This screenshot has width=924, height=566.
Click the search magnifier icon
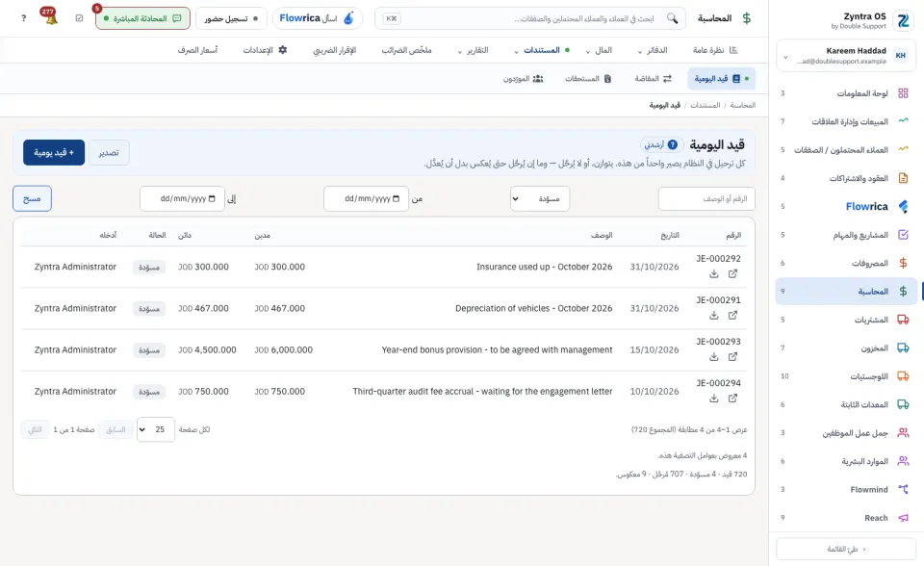pyautogui.click(x=673, y=18)
